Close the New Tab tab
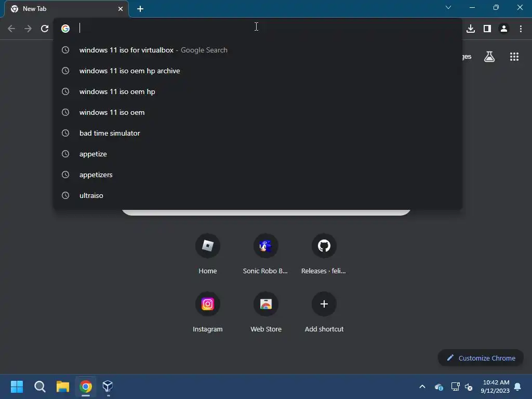The height and width of the screenshot is (399, 532). [x=121, y=9]
